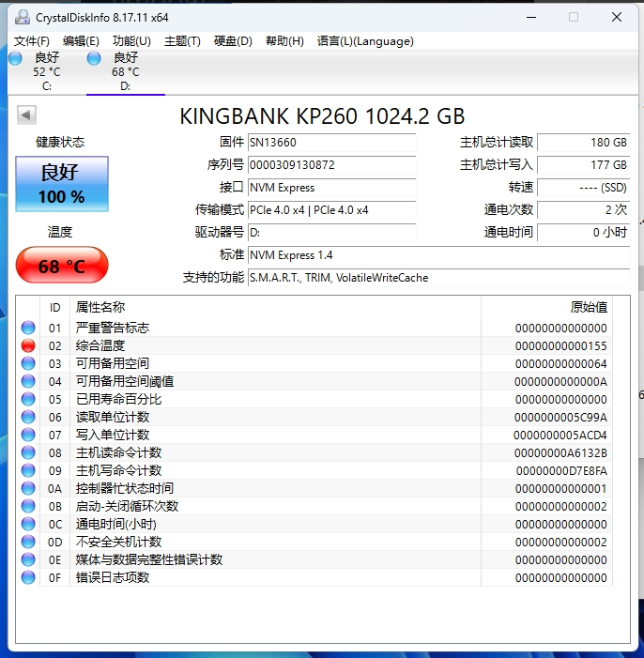The height and width of the screenshot is (658, 644).
Task: Click raw value 0000000000001
Action: pyautogui.click(x=560, y=488)
